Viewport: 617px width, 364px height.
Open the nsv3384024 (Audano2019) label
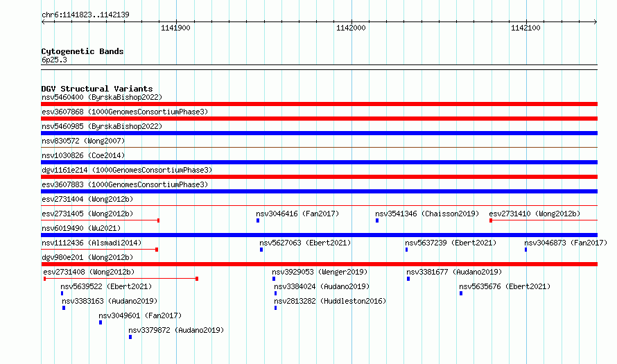click(322, 286)
